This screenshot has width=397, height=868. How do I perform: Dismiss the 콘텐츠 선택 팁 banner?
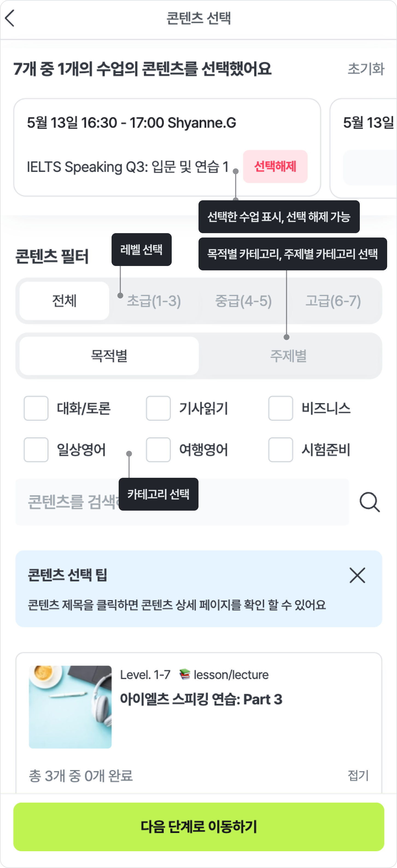click(357, 575)
